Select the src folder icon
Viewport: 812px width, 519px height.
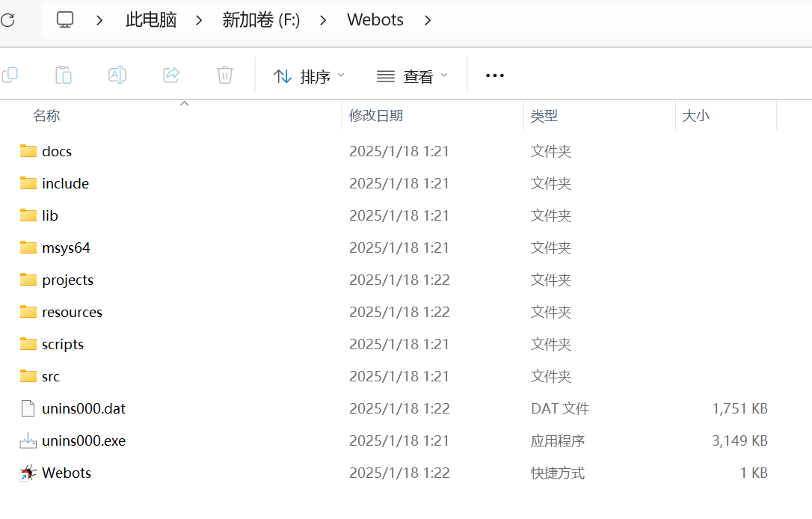pos(28,375)
